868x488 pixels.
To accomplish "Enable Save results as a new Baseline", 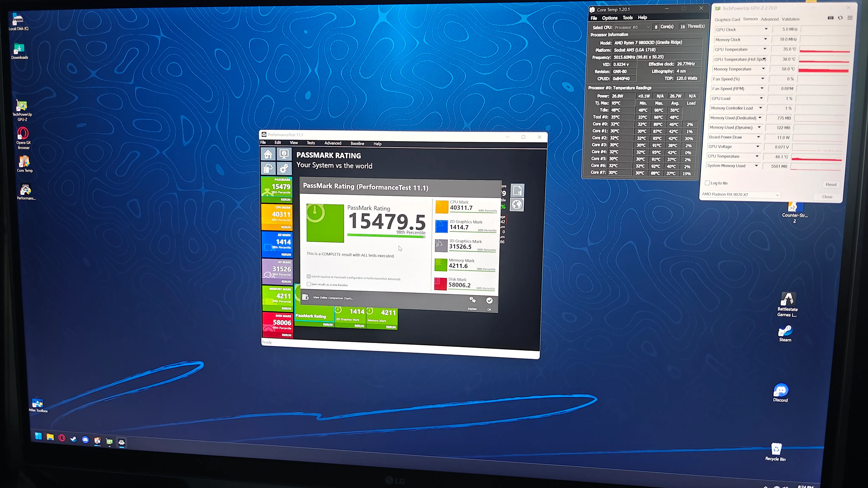I will (x=309, y=284).
